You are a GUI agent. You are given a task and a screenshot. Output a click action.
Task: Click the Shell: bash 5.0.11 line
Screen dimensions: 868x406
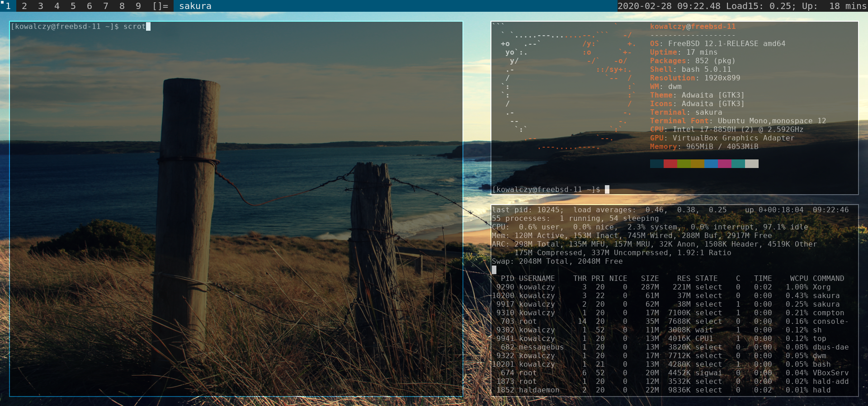690,69
